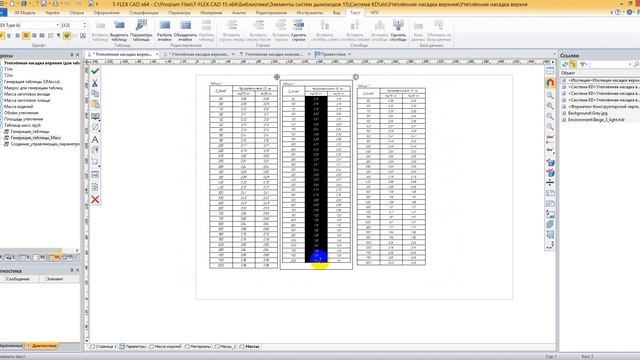
Task: Select macro Генерация_таблицы_Масс in tree
Action: click(36, 138)
